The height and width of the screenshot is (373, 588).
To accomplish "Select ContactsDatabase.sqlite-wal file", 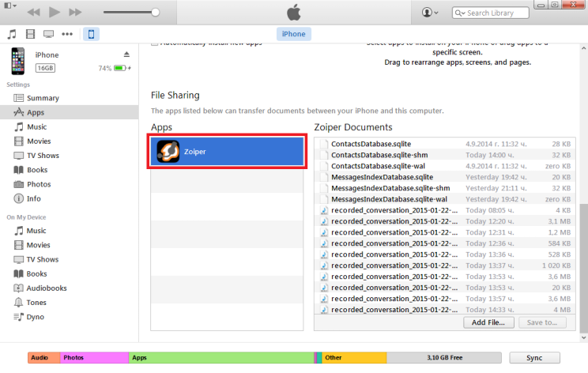I will point(445,166).
